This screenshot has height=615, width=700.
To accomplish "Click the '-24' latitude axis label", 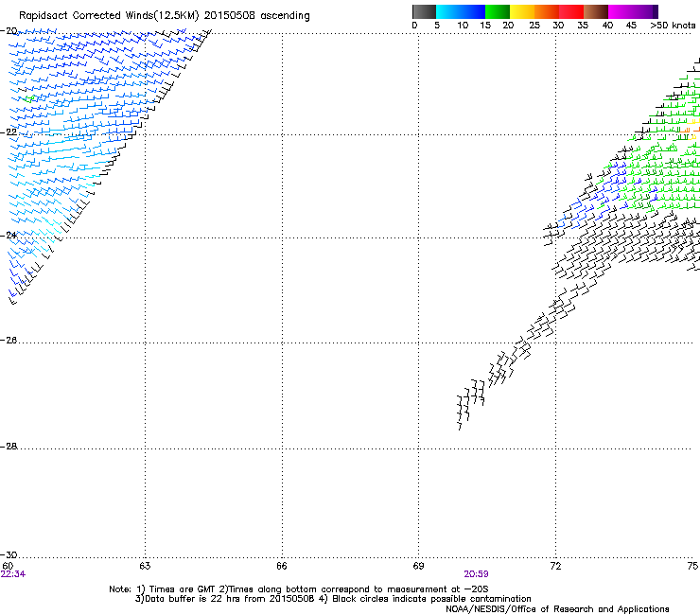I will 9,235.
